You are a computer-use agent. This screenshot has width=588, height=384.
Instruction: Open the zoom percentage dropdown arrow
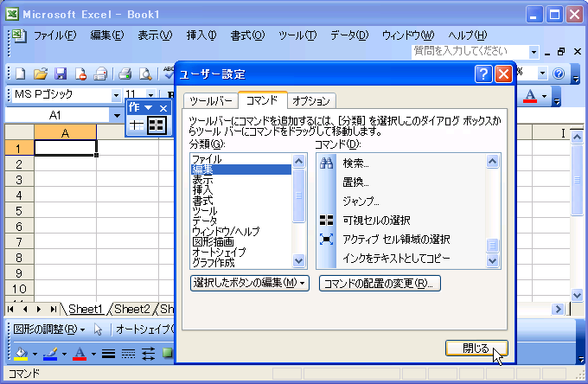coord(542,74)
